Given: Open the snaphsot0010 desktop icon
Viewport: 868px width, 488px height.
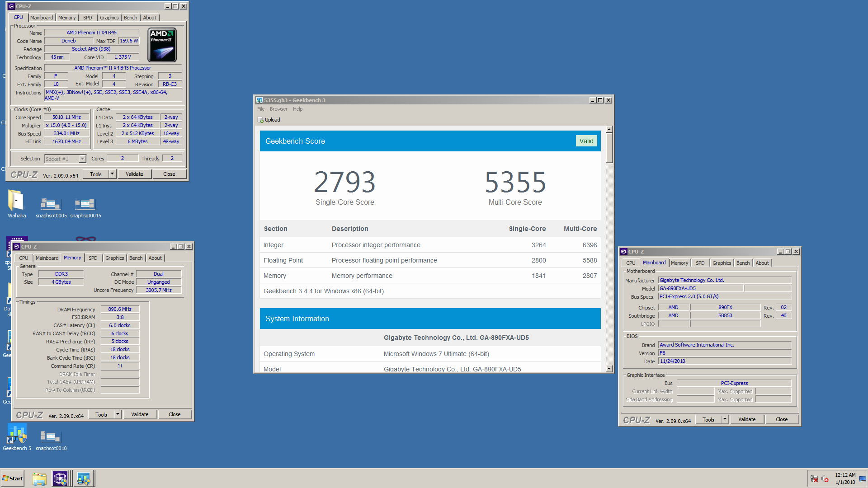Looking at the screenshot, I should tap(51, 440).
